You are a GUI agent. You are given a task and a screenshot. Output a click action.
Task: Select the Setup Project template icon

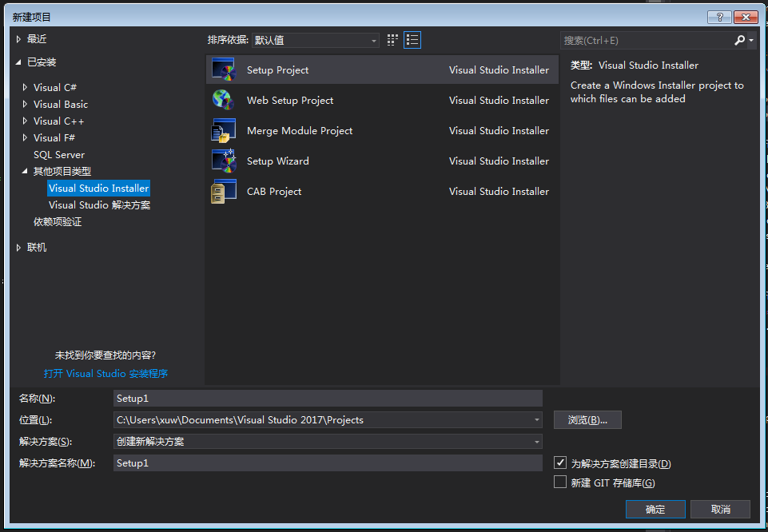(x=224, y=69)
